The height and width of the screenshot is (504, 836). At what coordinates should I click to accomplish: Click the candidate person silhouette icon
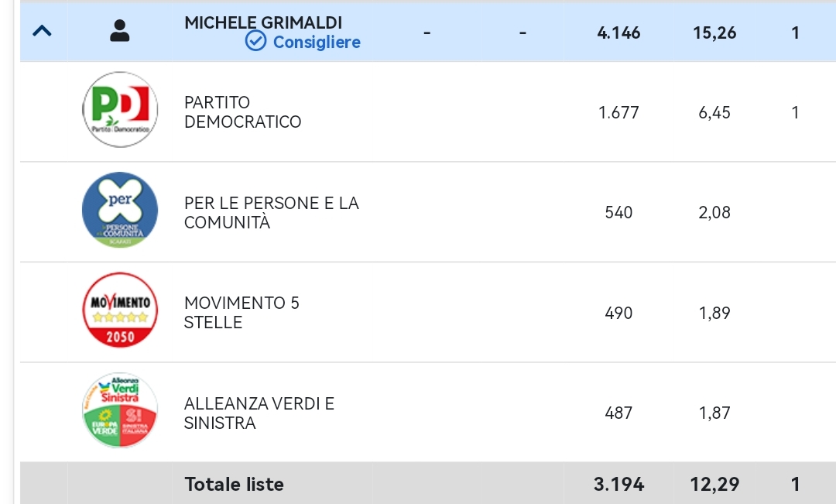click(x=120, y=31)
